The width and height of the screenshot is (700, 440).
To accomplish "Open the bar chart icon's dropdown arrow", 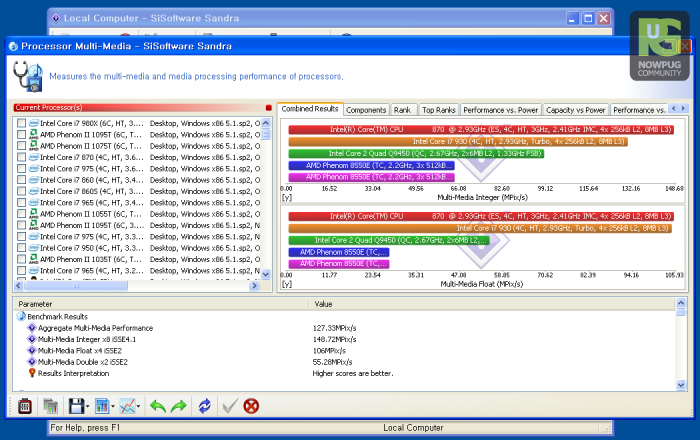I will (113, 406).
